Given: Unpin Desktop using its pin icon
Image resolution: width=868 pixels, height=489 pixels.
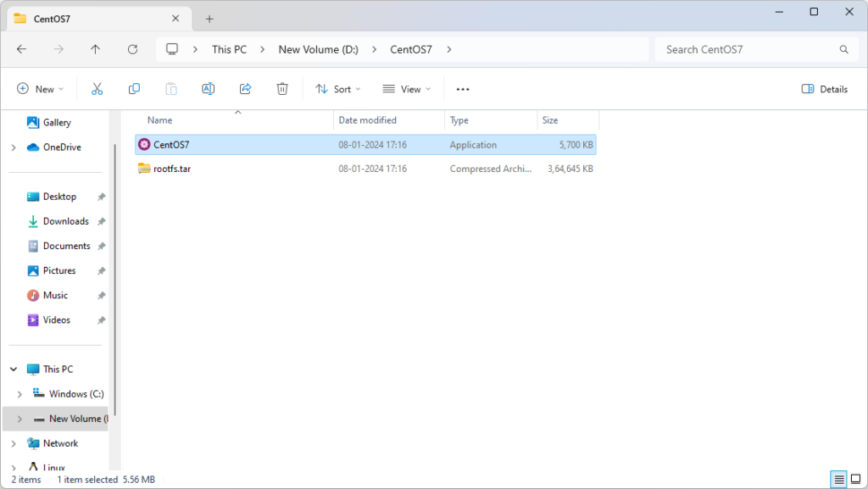Looking at the screenshot, I should 102,197.
